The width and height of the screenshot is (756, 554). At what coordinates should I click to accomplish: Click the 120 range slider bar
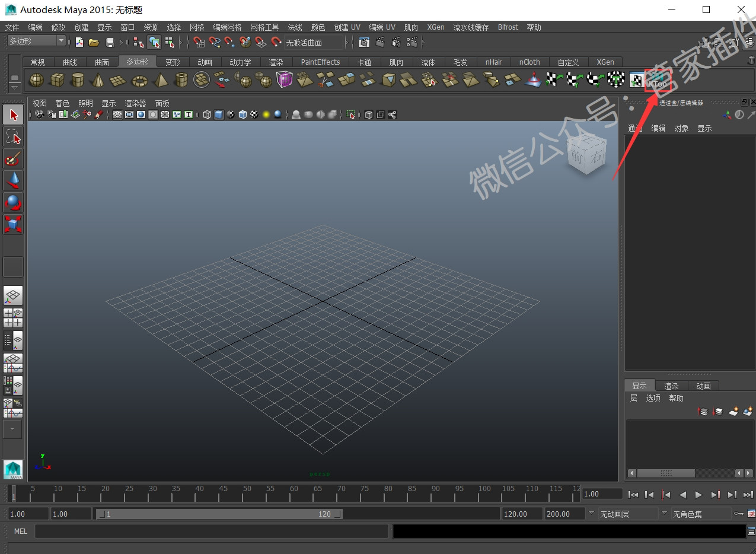219,514
